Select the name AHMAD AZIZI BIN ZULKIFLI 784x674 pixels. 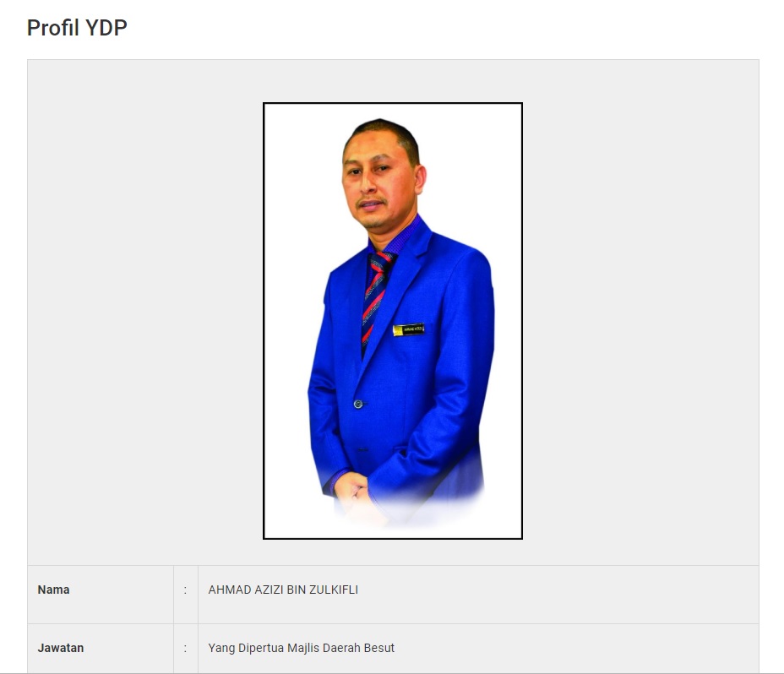283,590
